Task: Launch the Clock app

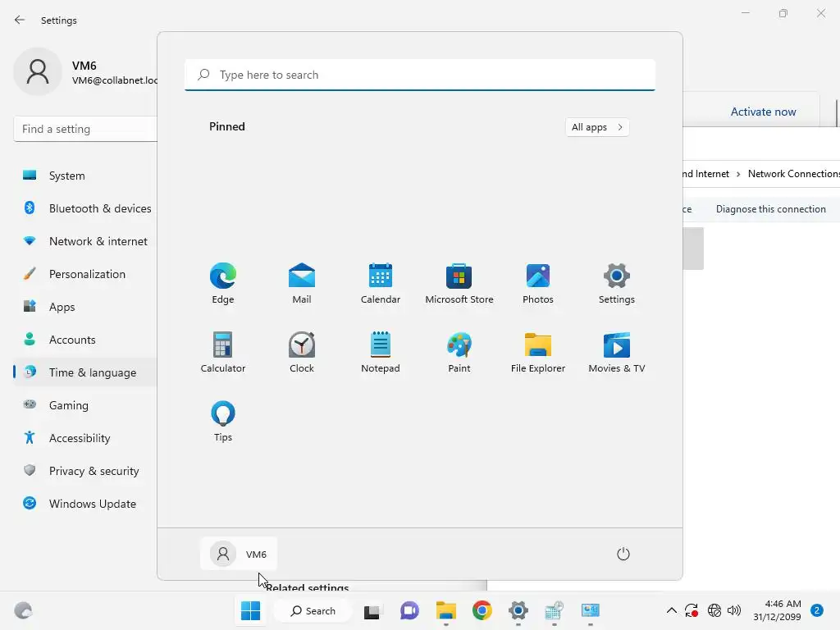Action: pos(302,352)
